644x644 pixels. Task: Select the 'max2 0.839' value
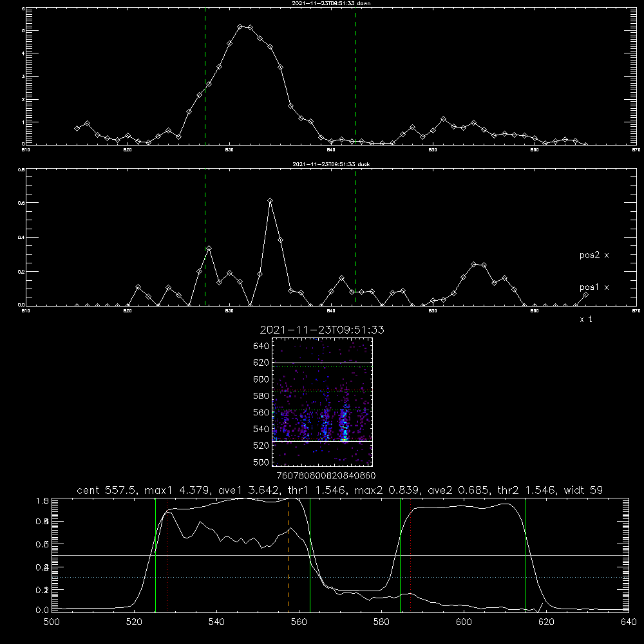386,490
